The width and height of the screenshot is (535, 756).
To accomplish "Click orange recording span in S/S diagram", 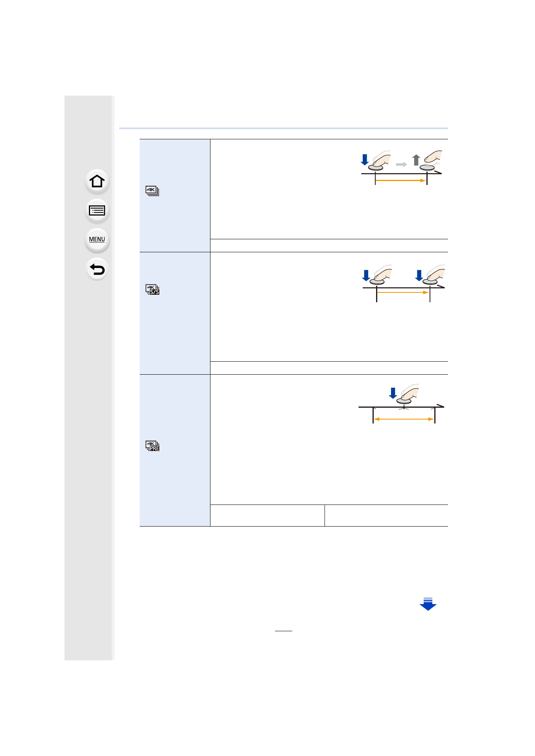I will pos(403,292).
